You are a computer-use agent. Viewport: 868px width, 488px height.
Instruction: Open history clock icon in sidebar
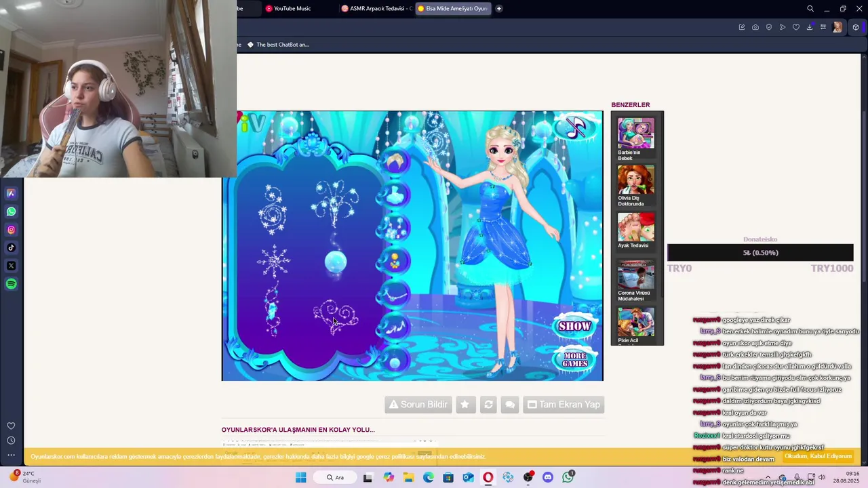11,441
